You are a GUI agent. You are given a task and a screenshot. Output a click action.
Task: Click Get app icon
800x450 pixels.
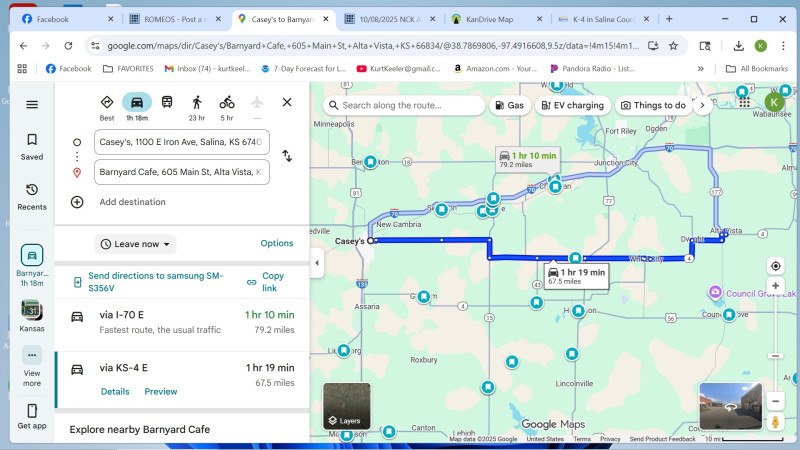32,416
